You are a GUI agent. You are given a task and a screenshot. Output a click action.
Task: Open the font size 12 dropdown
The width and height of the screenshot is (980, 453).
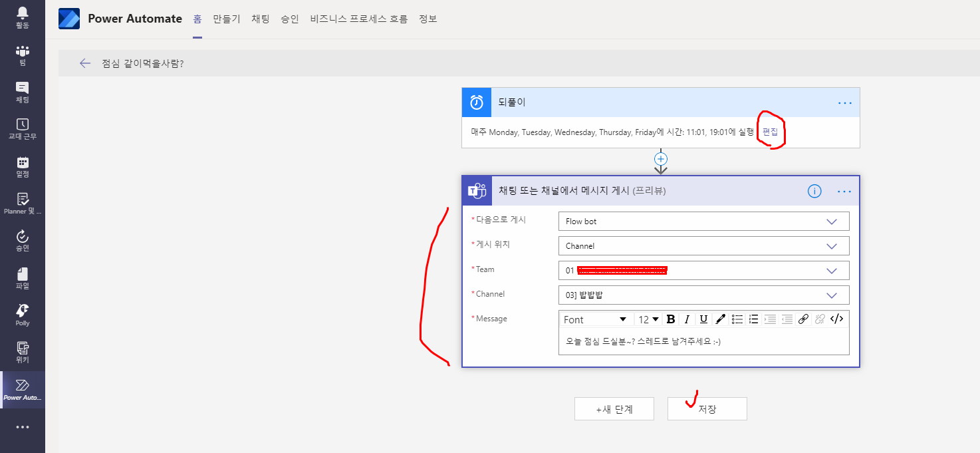tap(648, 319)
